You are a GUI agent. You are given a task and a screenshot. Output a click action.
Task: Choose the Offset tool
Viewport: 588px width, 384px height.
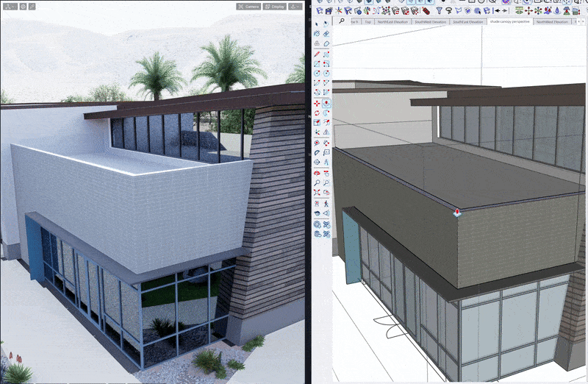[326, 122]
